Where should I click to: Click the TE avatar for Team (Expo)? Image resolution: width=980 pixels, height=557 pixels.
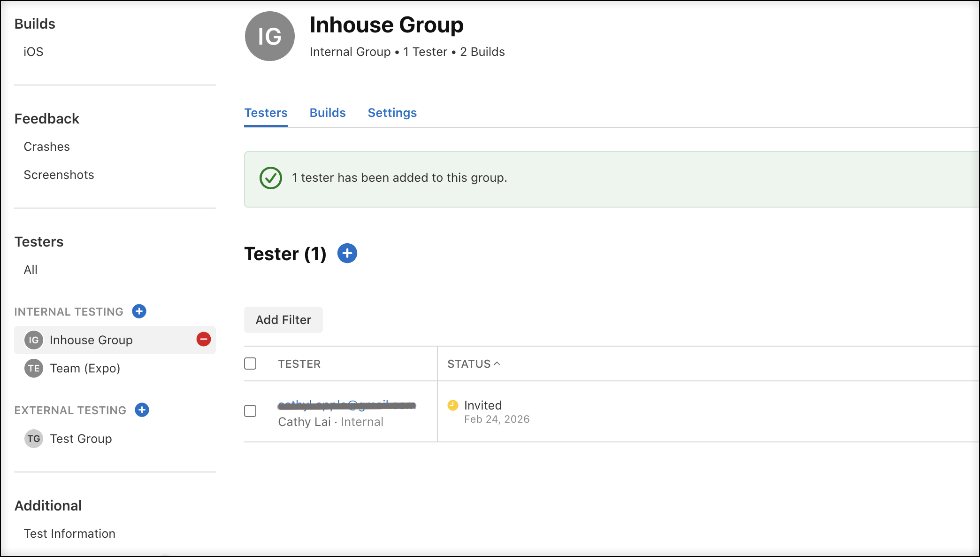click(x=34, y=368)
